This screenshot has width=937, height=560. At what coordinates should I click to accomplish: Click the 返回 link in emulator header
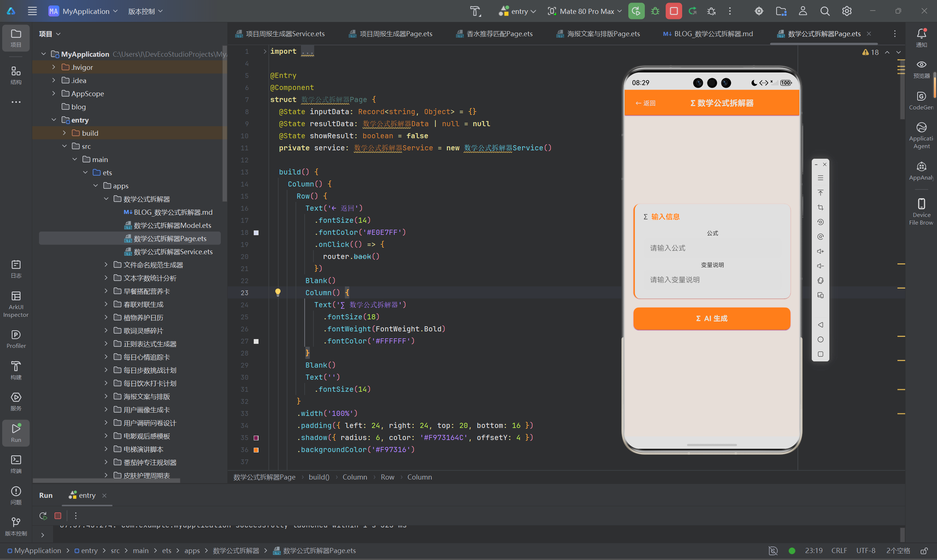coord(645,103)
